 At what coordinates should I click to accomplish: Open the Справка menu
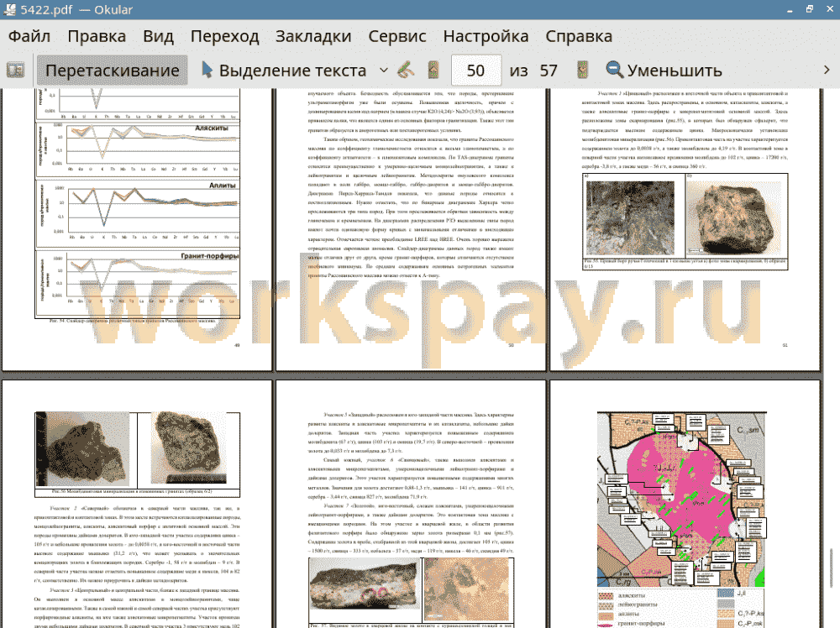[579, 36]
